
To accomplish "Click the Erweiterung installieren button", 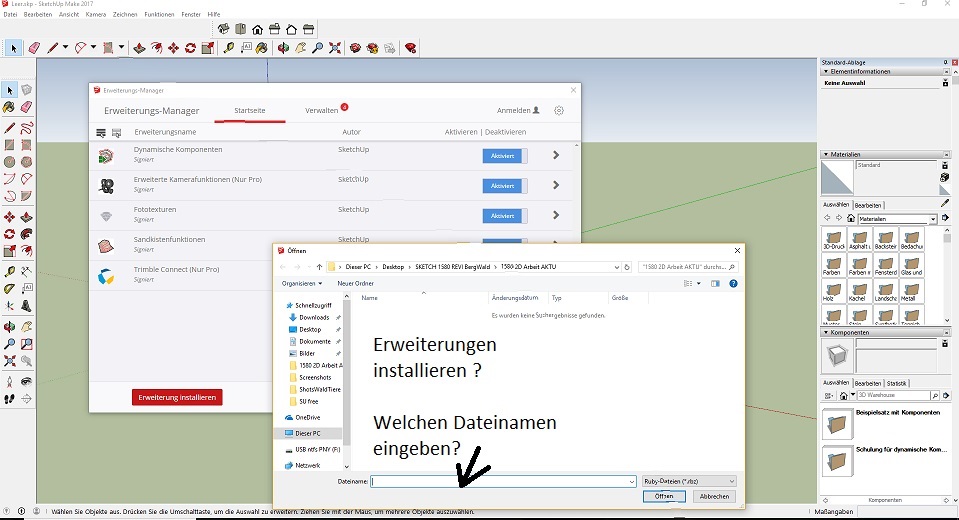I will pyautogui.click(x=177, y=397).
